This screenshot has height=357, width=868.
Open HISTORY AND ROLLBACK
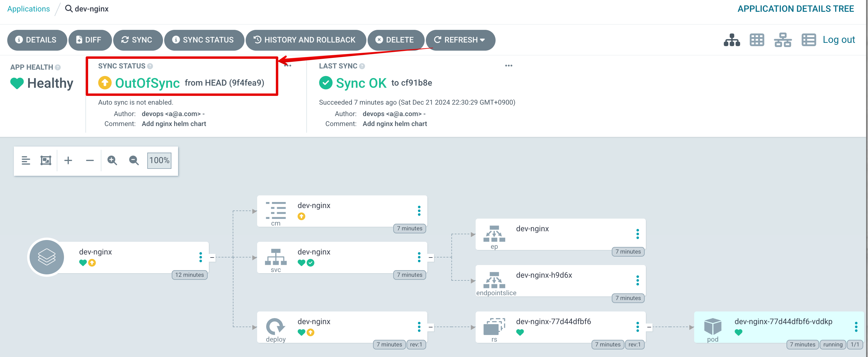tap(306, 40)
